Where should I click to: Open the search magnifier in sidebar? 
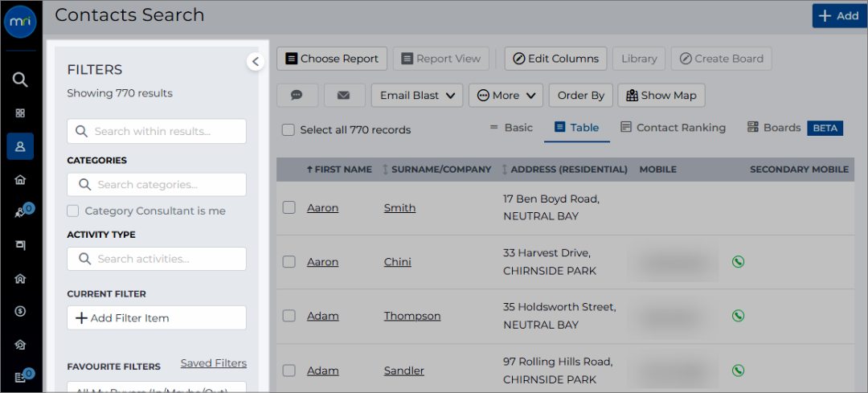20,80
